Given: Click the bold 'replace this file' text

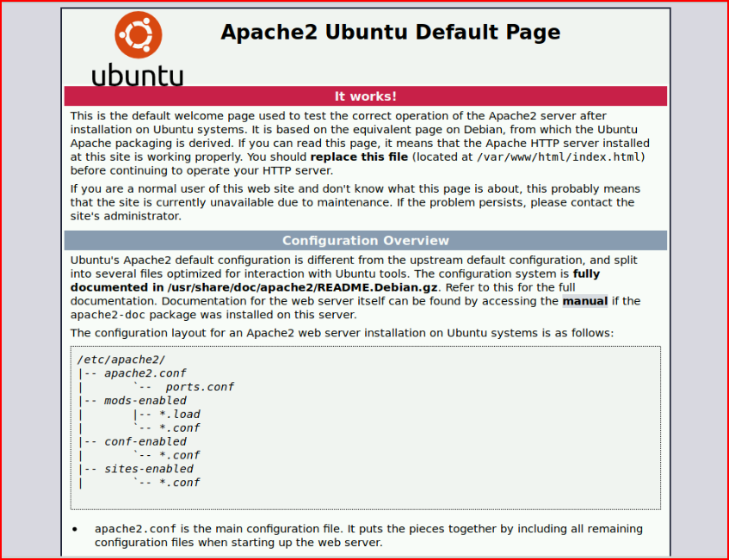Looking at the screenshot, I should coord(359,157).
